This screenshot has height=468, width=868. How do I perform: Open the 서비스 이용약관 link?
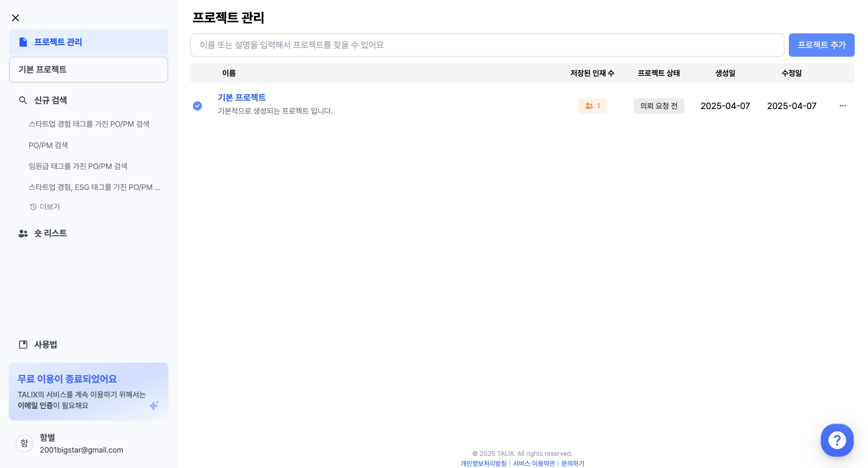click(x=534, y=463)
